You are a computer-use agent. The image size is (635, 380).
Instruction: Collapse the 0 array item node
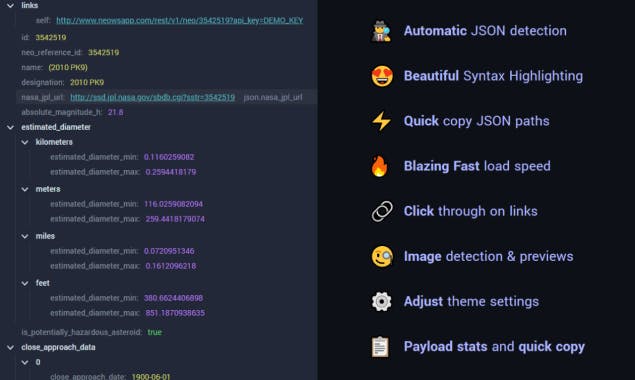pyautogui.click(x=25, y=362)
